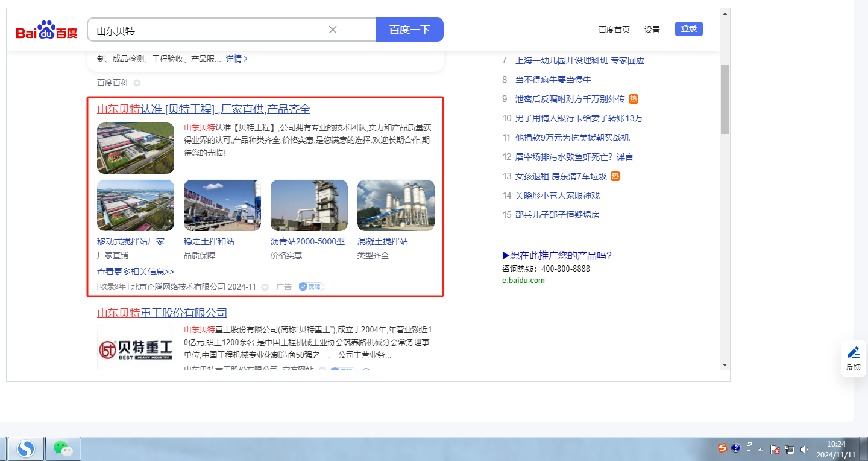Click the Baidu logo
Viewport: 868px width, 461px height.
tap(46, 30)
